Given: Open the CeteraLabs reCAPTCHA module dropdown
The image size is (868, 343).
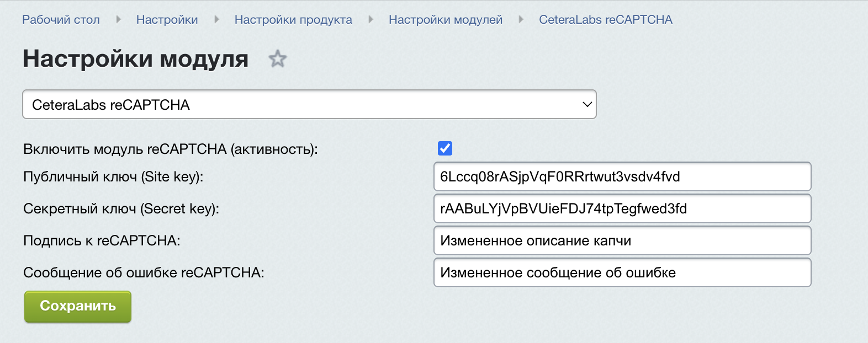Looking at the screenshot, I should click(x=309, y=104).
